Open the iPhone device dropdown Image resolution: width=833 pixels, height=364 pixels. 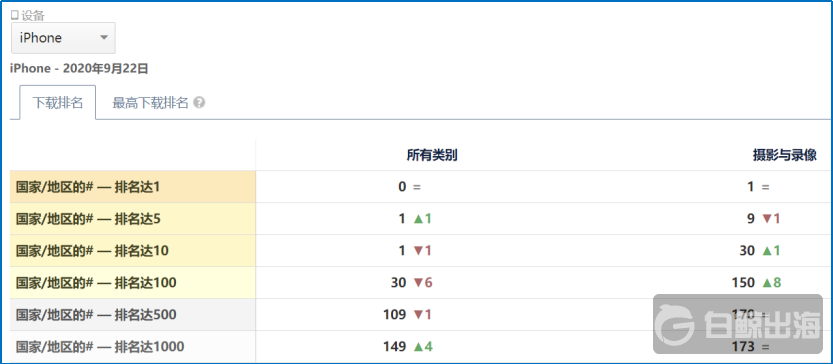pos(63,38)
